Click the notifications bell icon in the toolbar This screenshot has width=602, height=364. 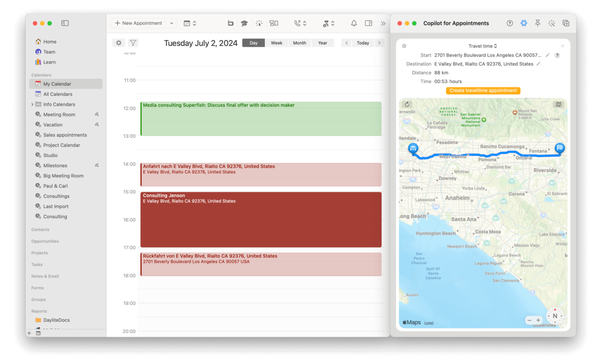[x=354, y=23]
